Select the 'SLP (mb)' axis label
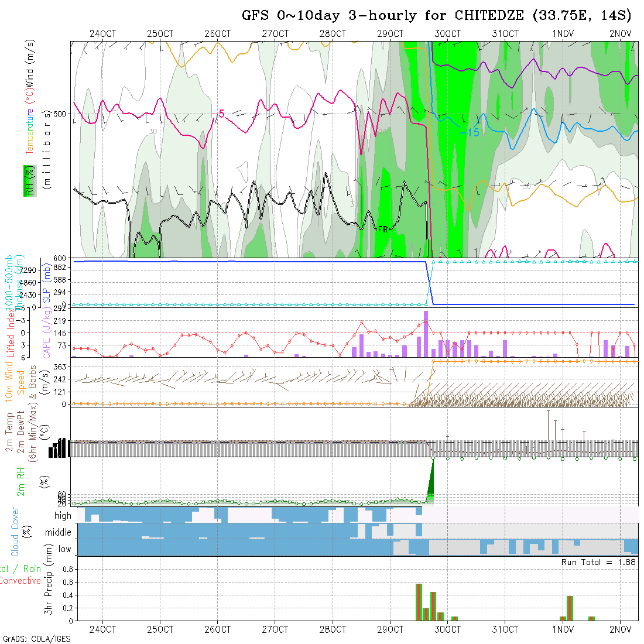644x644 pixels. tap(46, 283)
